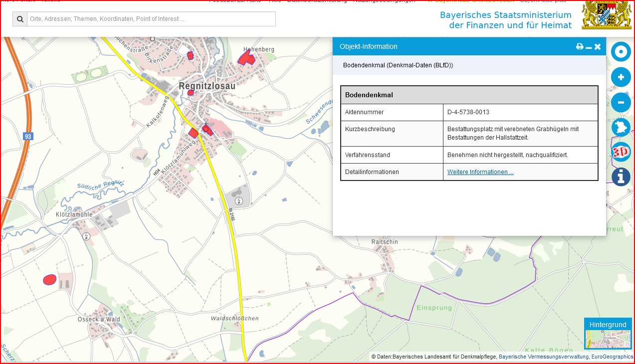This screenshot has width=635, height=364.
Task: Click the Hohenberg place label
Action: (259, 49)
